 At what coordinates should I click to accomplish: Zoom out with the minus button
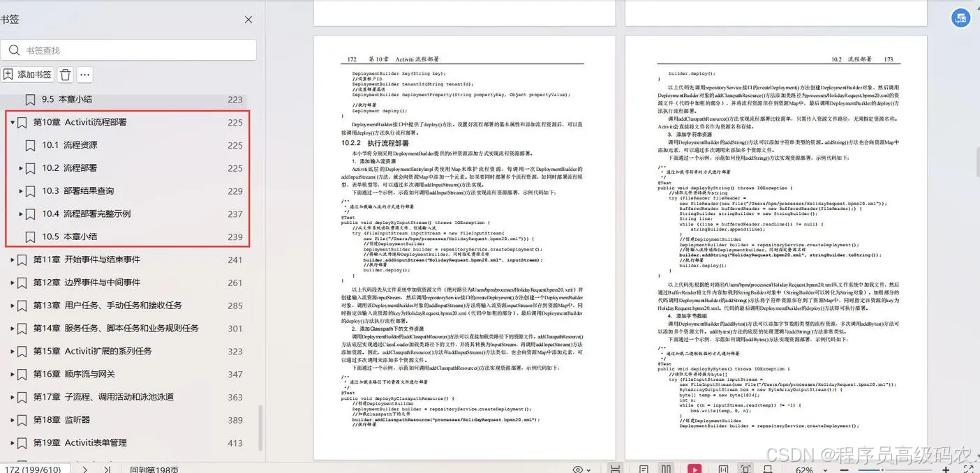845,470
